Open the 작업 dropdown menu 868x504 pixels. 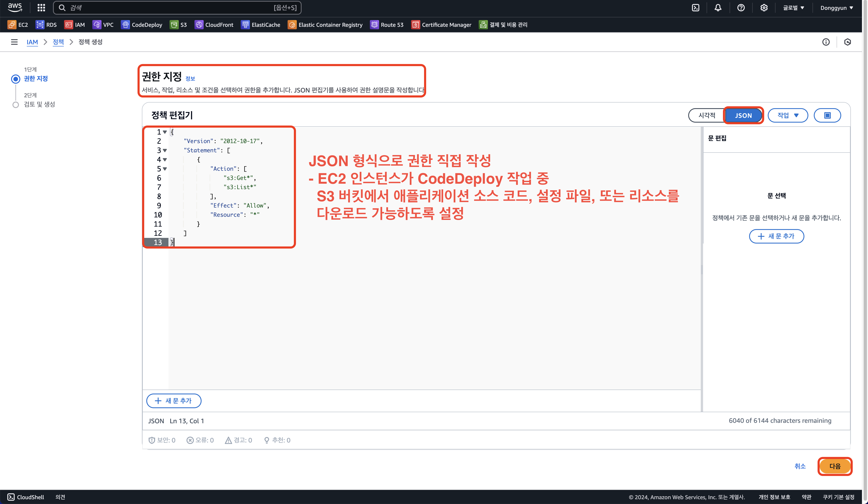[787, 115]
